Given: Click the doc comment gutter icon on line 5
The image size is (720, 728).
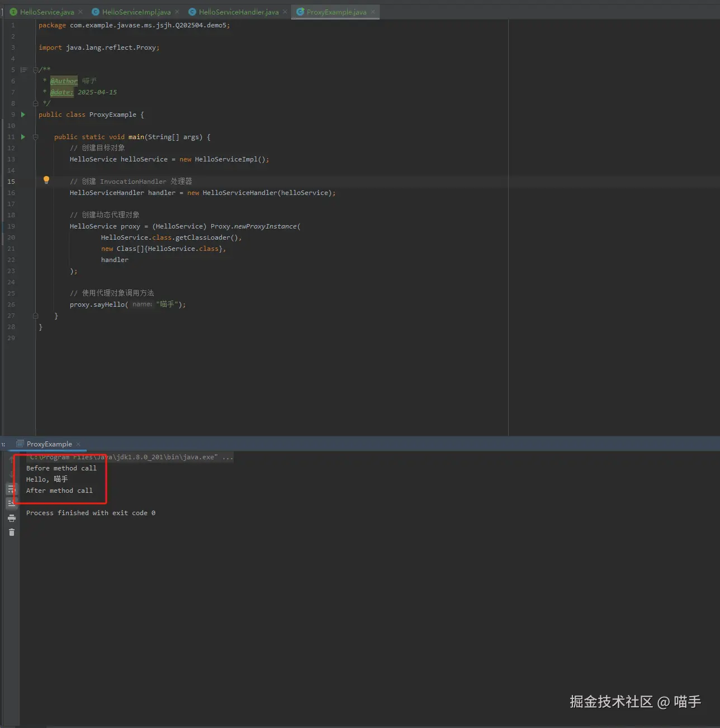Looking at the screenshot, I should click(23, 70).
